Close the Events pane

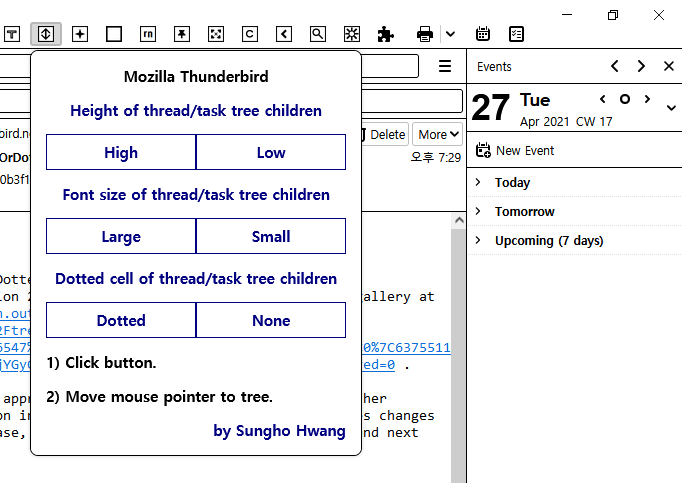(x=669, y=66)
